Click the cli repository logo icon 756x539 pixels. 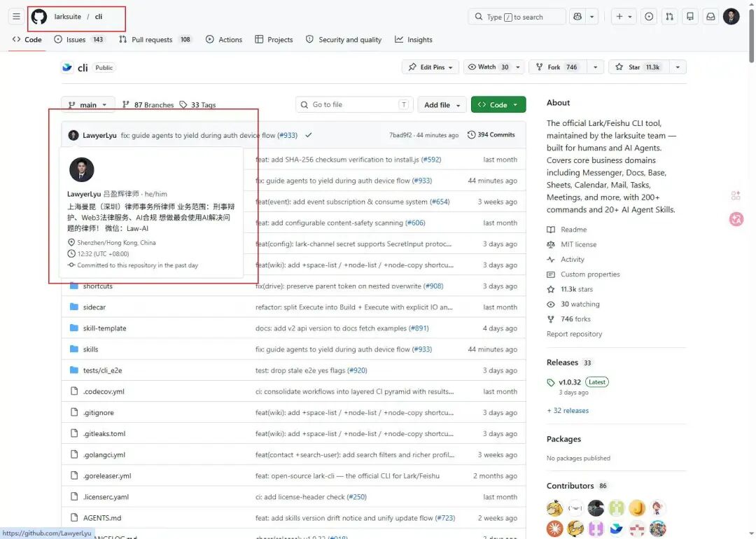[x=67, y=67]
